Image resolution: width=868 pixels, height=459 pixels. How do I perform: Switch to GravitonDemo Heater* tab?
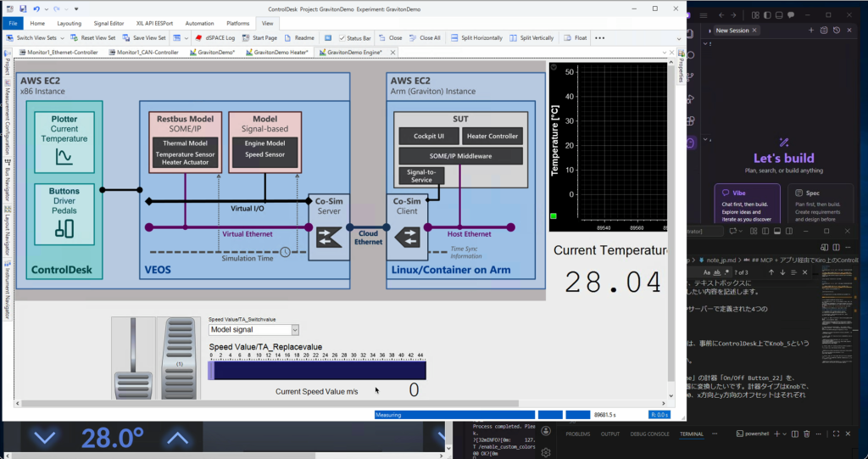coord(277,52)
